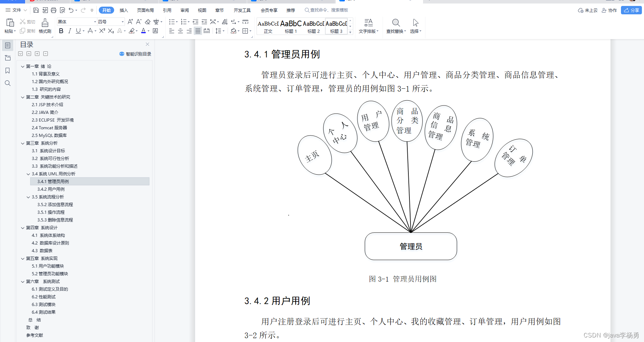Apply the 标题 1 style
Screen dimensions: 644x342
291,26
